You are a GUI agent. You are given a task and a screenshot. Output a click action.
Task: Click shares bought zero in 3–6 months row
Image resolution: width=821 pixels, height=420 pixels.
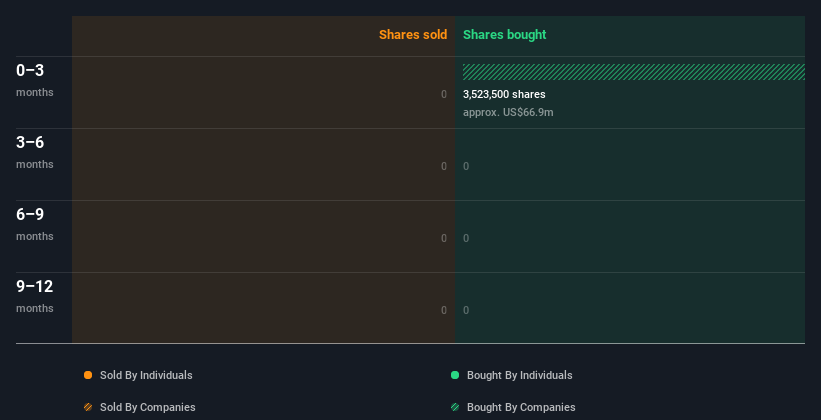click(x=466, y=166)
